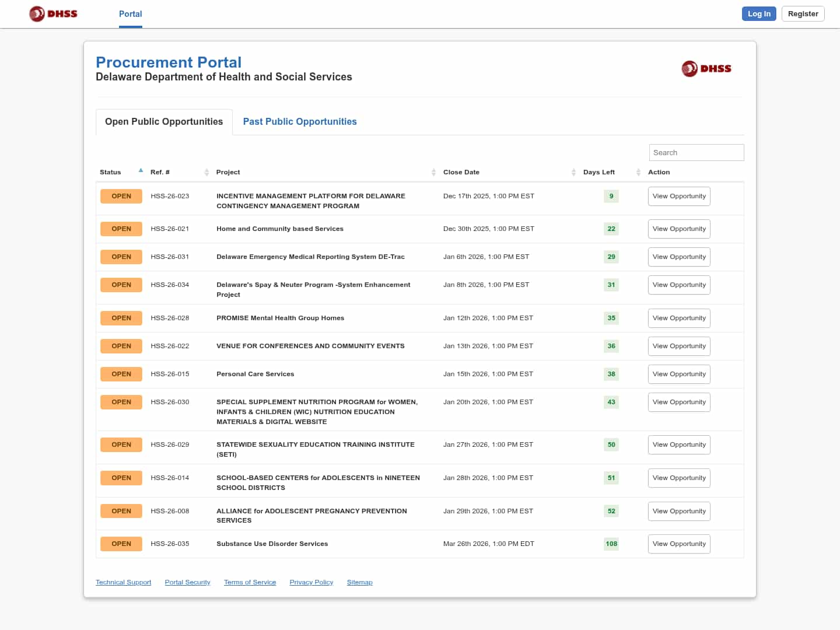
Task: View opportunity for HSS-26-023 Incentive Management Platform
Action: point(679,196)
